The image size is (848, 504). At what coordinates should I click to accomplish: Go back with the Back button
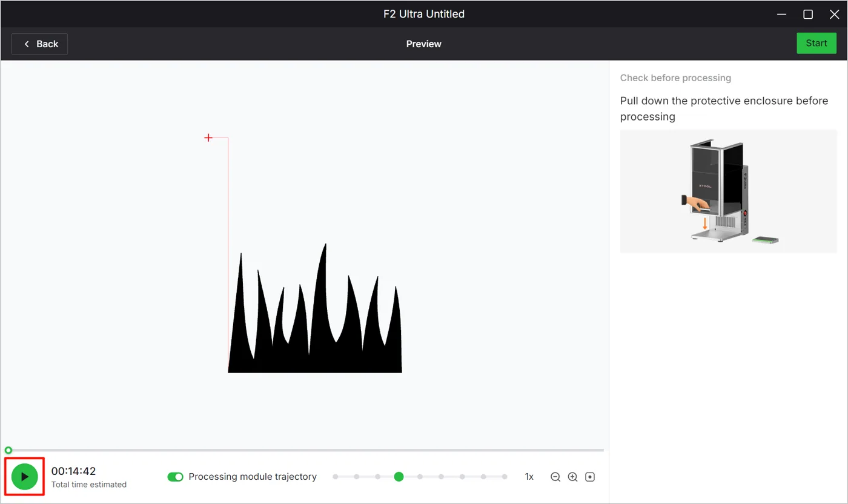(40, 44)
